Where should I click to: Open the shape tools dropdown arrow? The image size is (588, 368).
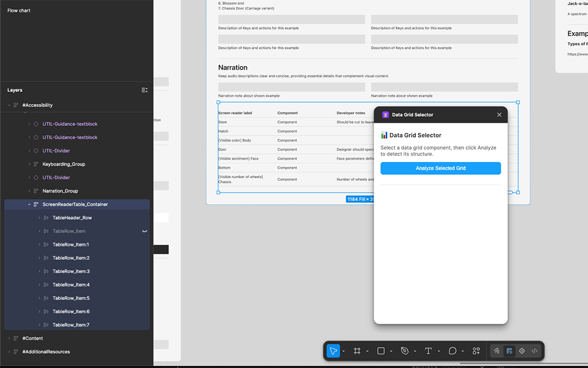[391, 351]
